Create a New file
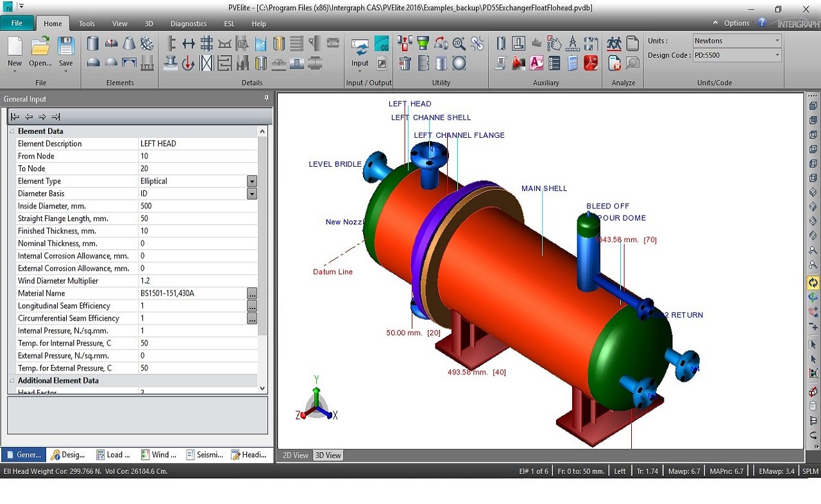 click(15, 51)
